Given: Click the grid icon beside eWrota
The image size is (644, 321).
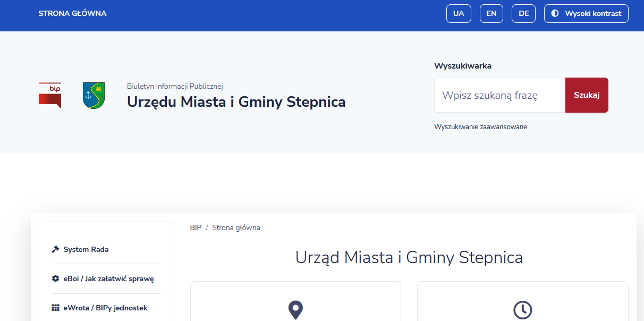Looking at the screenshot, I should click(55, 308).
